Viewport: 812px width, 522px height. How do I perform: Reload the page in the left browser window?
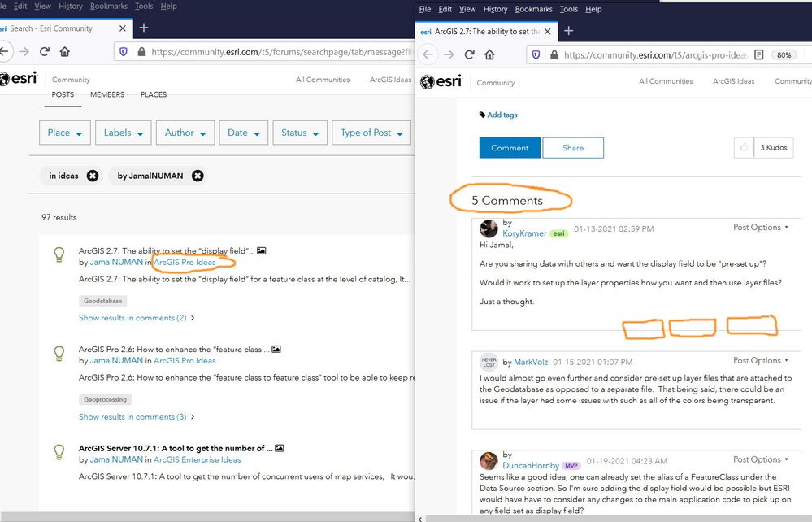click(x=45, y=51)
